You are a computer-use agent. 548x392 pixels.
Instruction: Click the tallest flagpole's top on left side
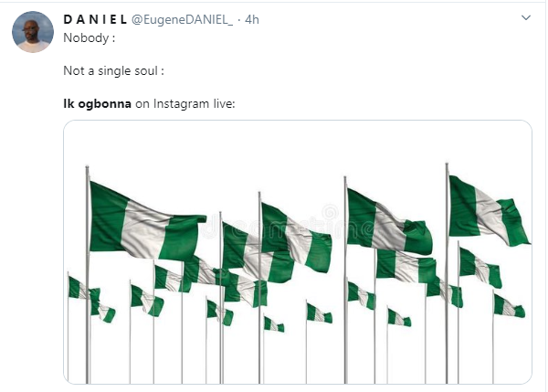point(87,170)
